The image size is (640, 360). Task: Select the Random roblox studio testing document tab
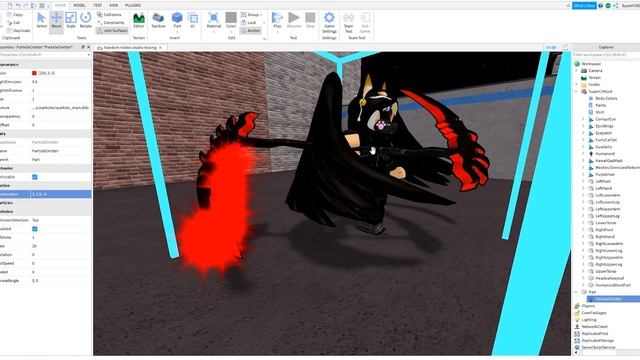tap(130, 48)
